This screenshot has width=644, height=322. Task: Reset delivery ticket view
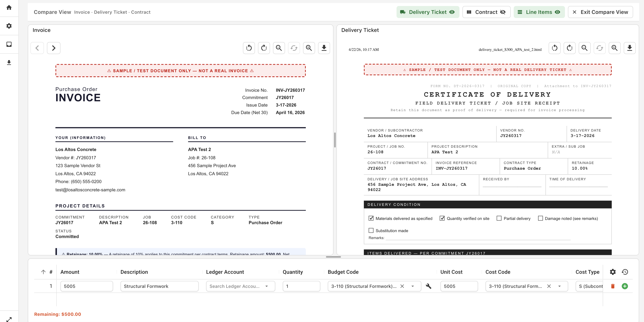(599, 48)
